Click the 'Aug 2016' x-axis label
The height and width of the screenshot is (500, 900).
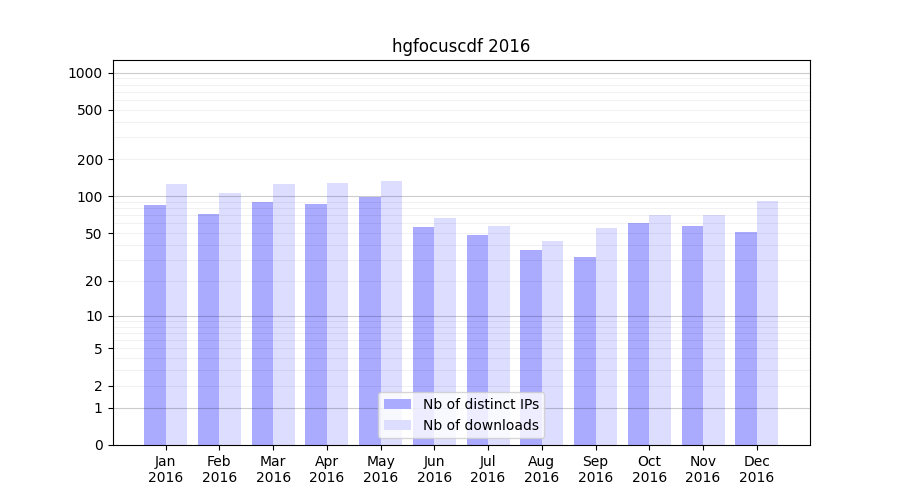(x=541, y=469)
